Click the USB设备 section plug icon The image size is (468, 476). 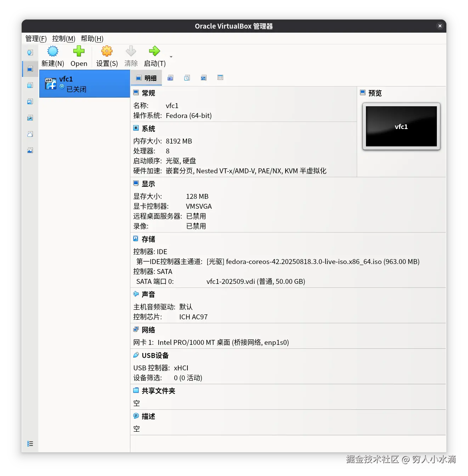[136, 355]
